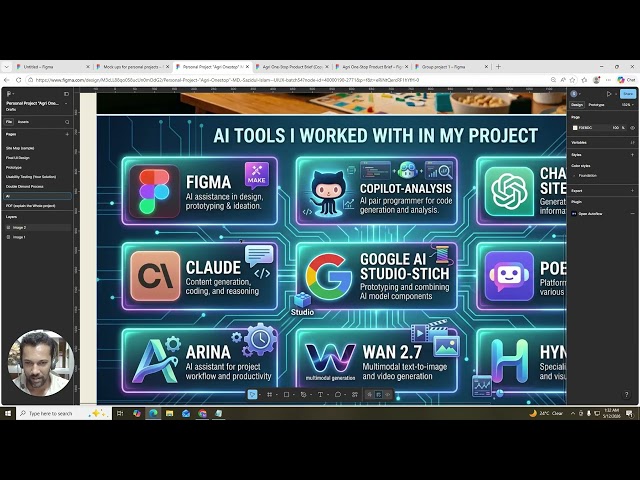Open the Prototype page in Pages list
640x480 pixels.
click(x=13, y=167)
